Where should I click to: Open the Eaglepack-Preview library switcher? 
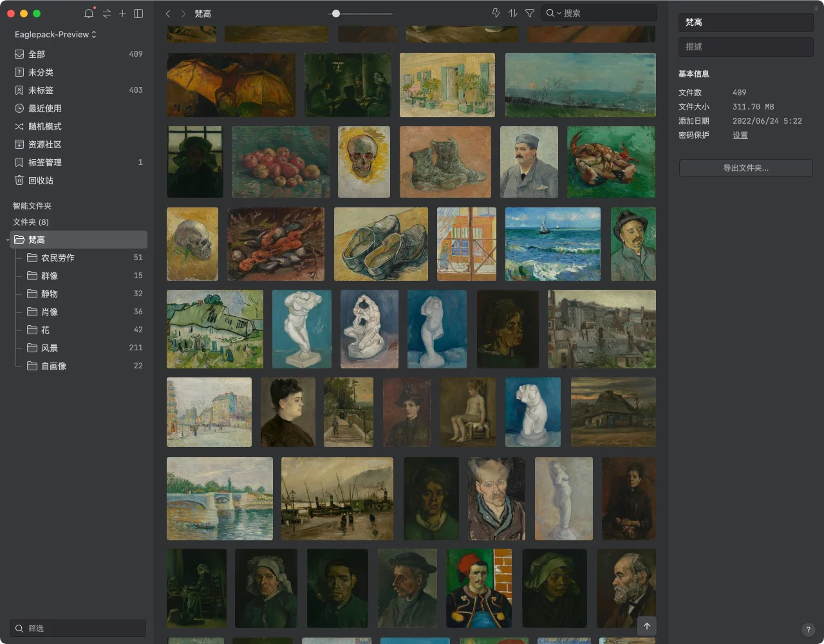55,34
